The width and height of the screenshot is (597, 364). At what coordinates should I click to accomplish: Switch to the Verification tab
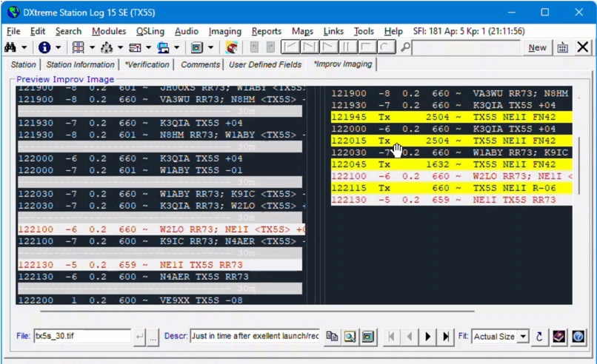click(x=147, y=64)
